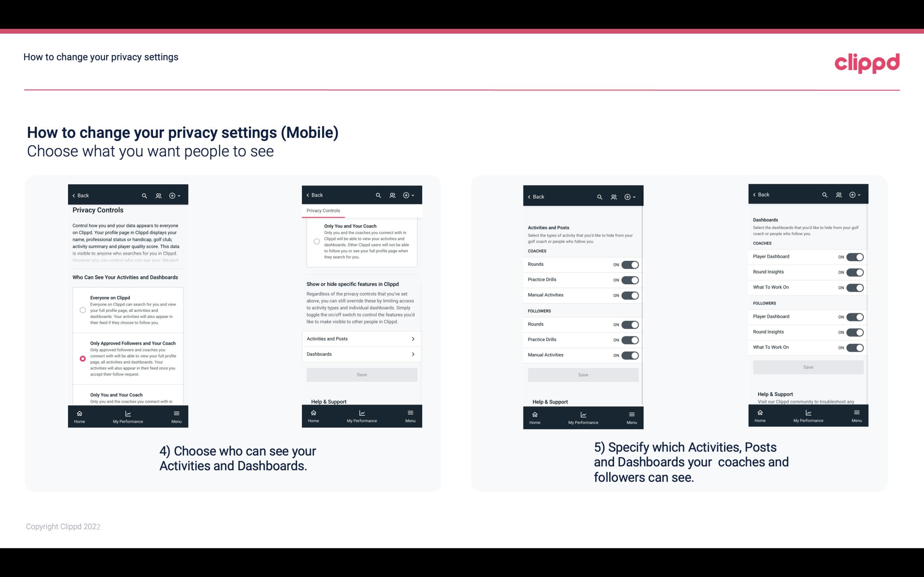Tap the search icon in top bar
Image resolution: width=924 pixels, height=577 pixels.
tap(144, 196)
